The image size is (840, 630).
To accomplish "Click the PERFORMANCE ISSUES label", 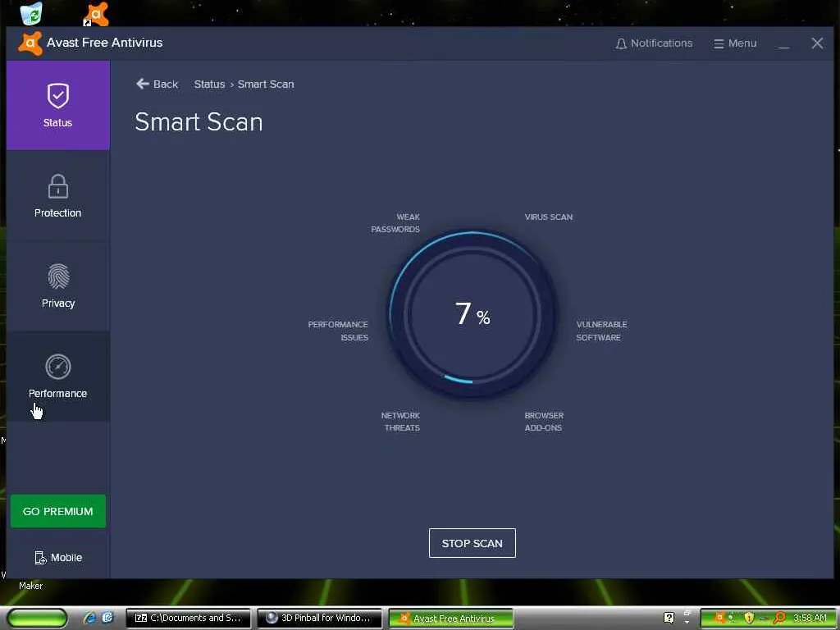I will [338, 331].
